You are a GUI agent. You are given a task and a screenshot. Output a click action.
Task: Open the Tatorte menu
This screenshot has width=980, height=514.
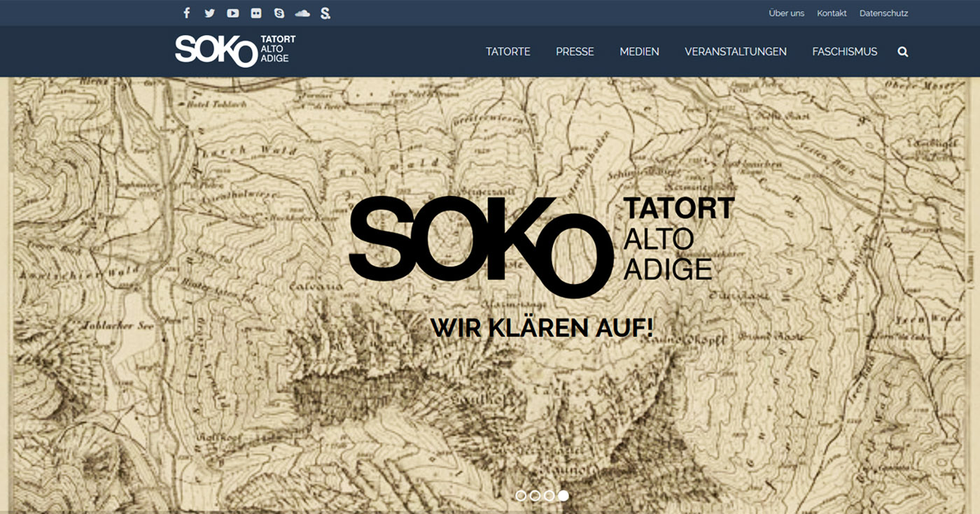point(508,51)
